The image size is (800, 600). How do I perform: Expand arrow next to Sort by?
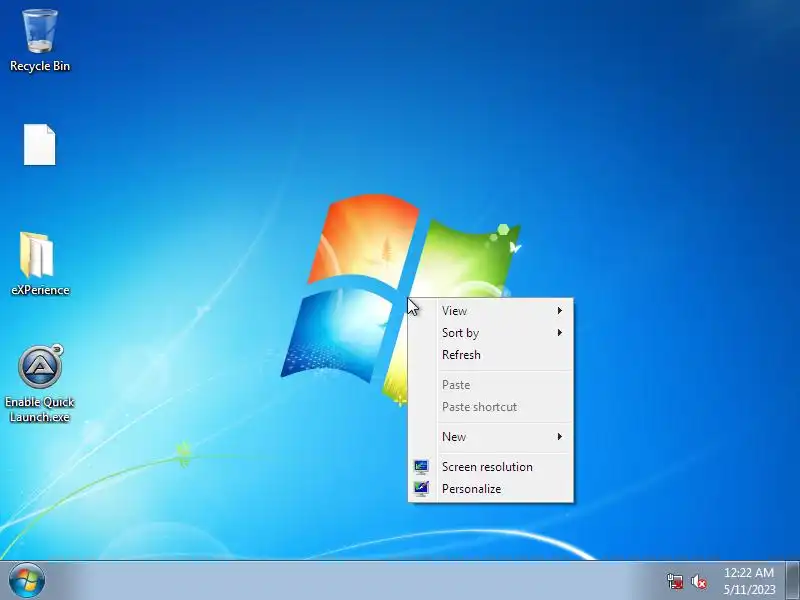pos(560,333)
